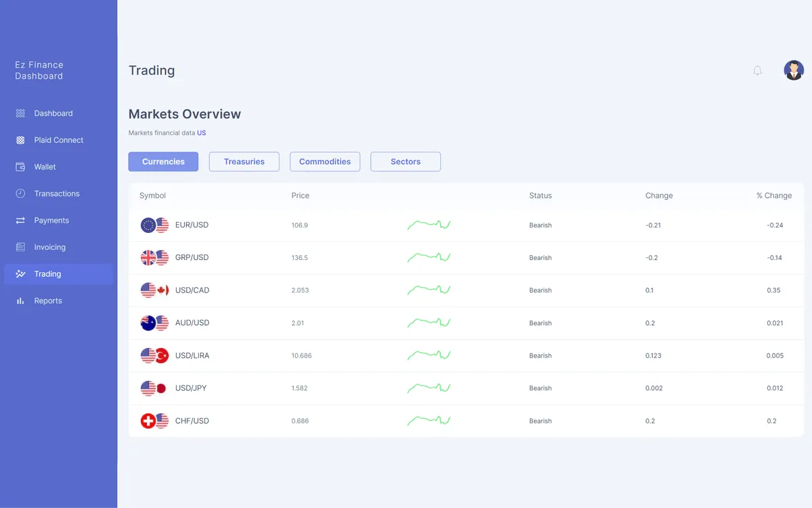Switch to the Sectors tab
This screenshot has height=508, width=812.
click(405, 162)
